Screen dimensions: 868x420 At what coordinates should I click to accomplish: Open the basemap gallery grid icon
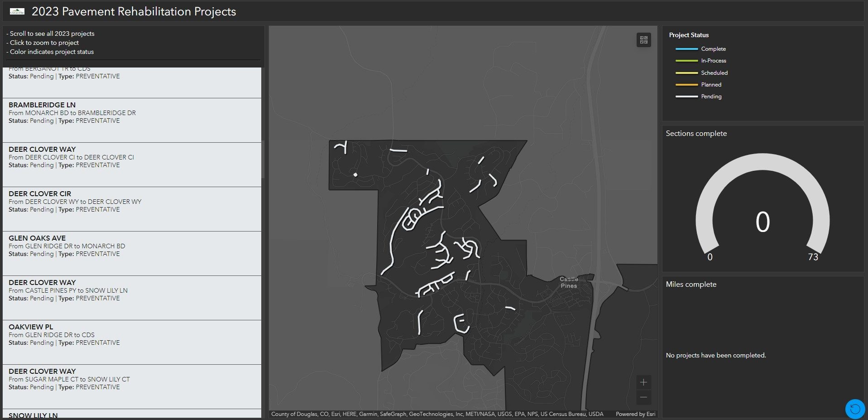coord(643,40)
